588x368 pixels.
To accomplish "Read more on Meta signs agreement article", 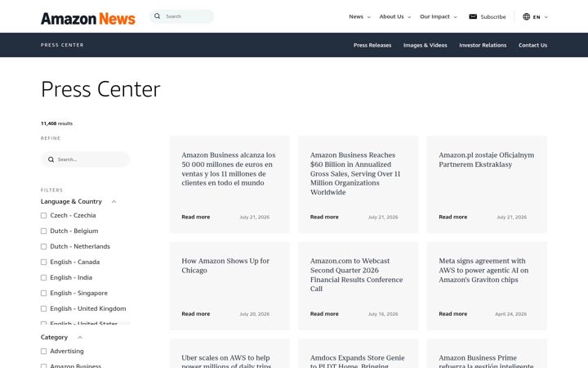I will point(453,314).
